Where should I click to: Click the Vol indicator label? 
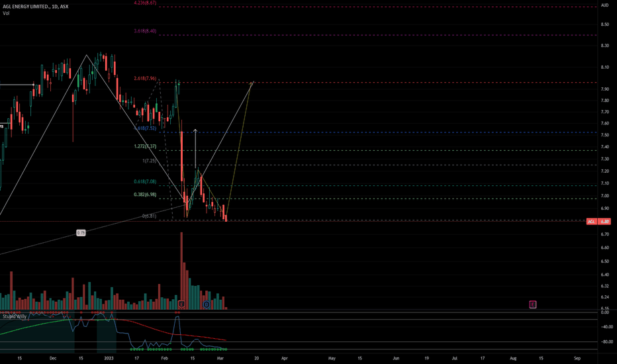pyautogui.click(x=6, y=13)
